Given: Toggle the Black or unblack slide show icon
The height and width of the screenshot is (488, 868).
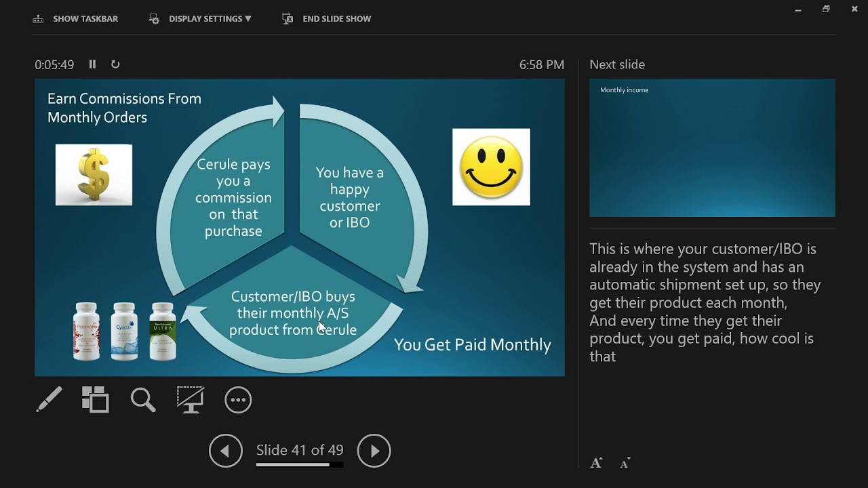Looking at the screenshot, I should 191,400.
